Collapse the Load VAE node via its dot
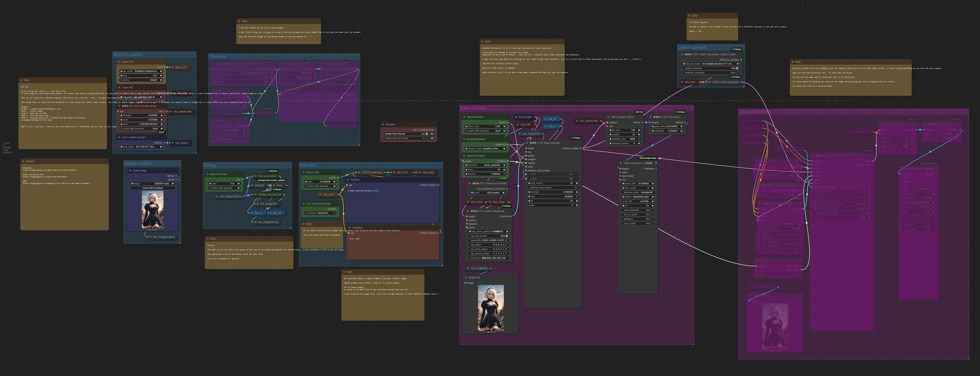980x376 pixels. 119,87
